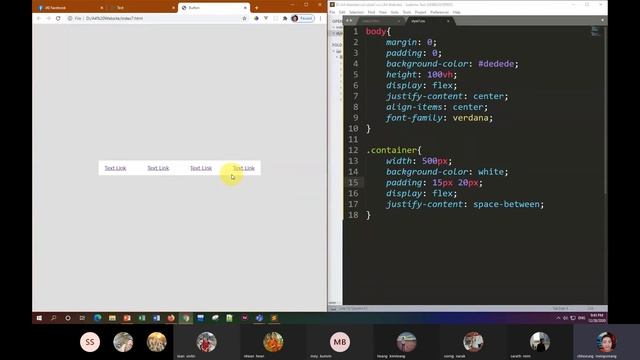Click the third Text Link in the page
Screen dimensions: 640x360
[x=201, y=168]
